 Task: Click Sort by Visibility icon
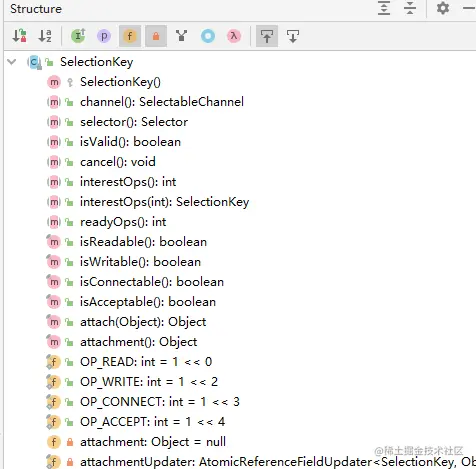tap(19, 36)
